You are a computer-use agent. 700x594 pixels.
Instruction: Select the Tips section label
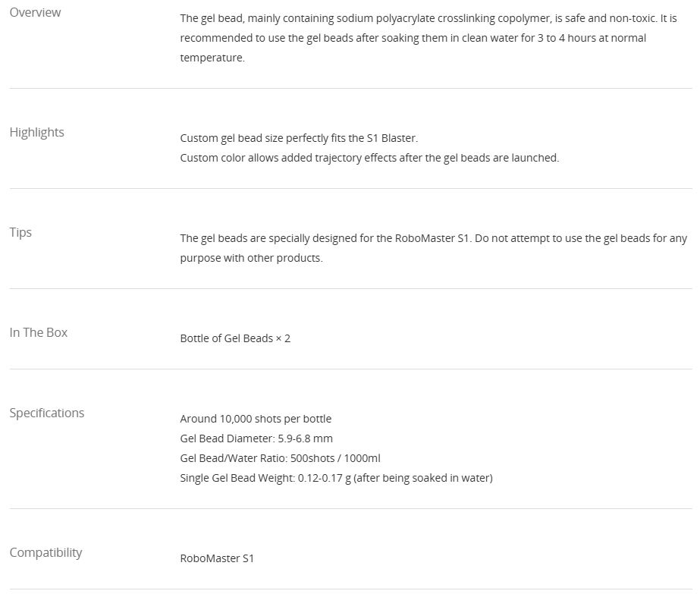[20, 232]
